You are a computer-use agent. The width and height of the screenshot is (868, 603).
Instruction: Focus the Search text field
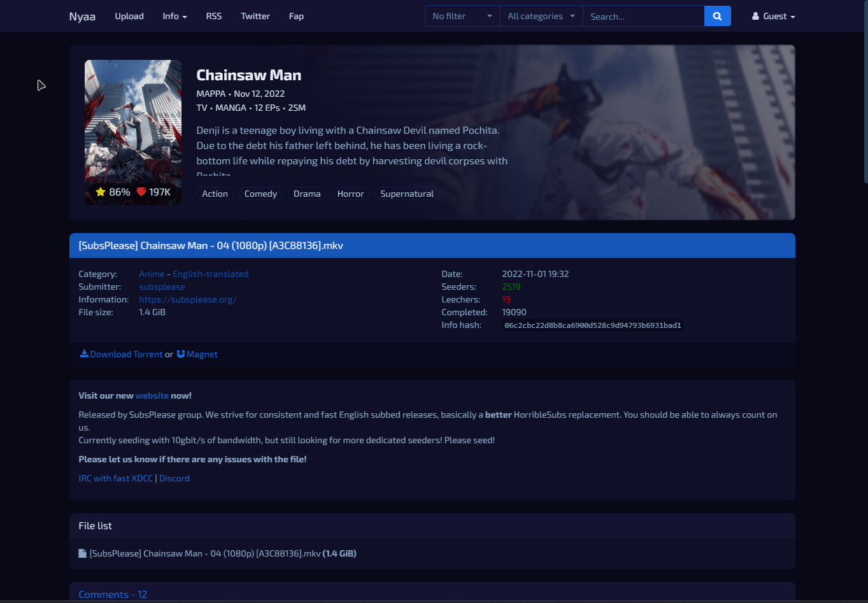(643, 17)
